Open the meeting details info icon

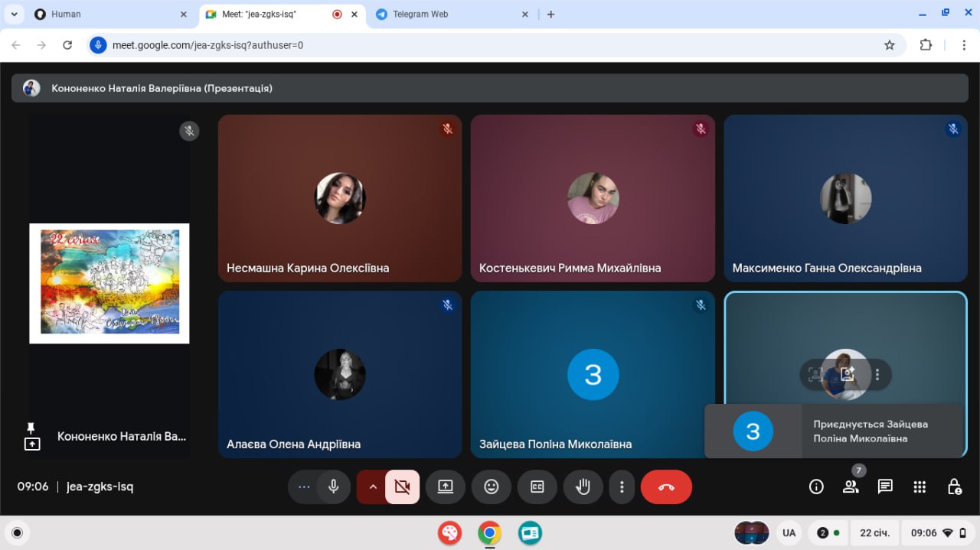pos(816,487)
